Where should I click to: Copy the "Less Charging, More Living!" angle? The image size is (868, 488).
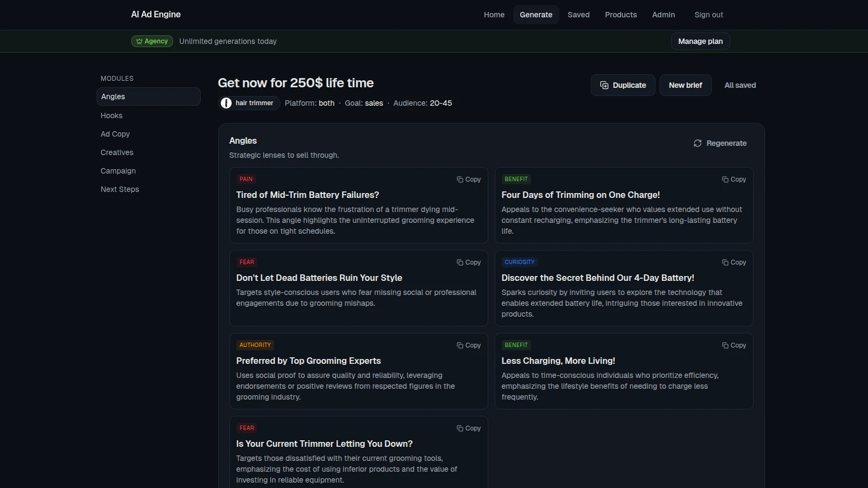(734, 345)
